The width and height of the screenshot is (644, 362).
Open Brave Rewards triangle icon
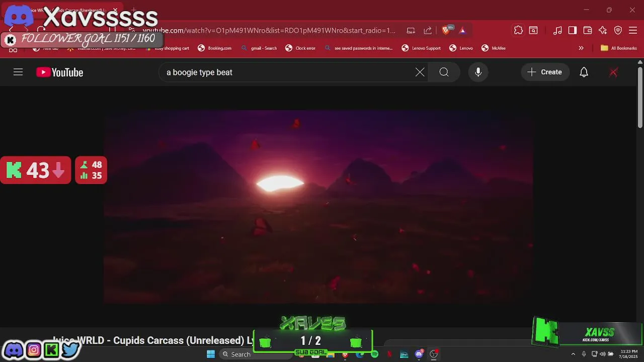coord(462,31)
